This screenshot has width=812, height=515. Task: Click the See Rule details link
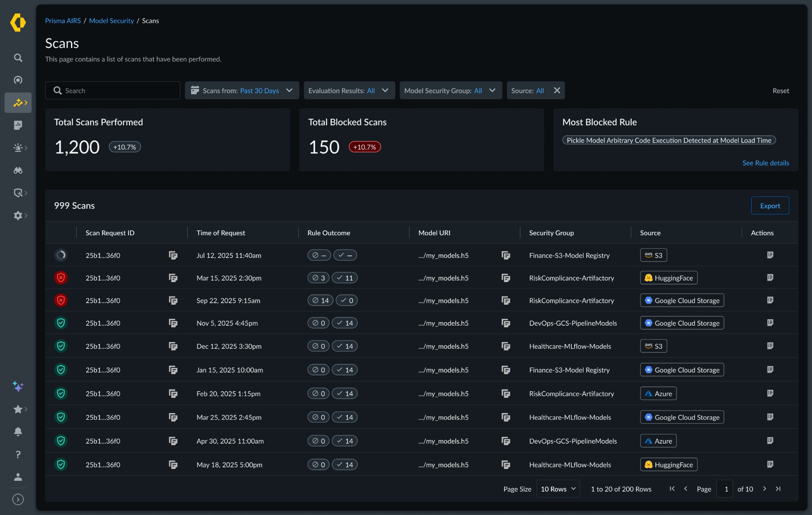coord(765,163)
